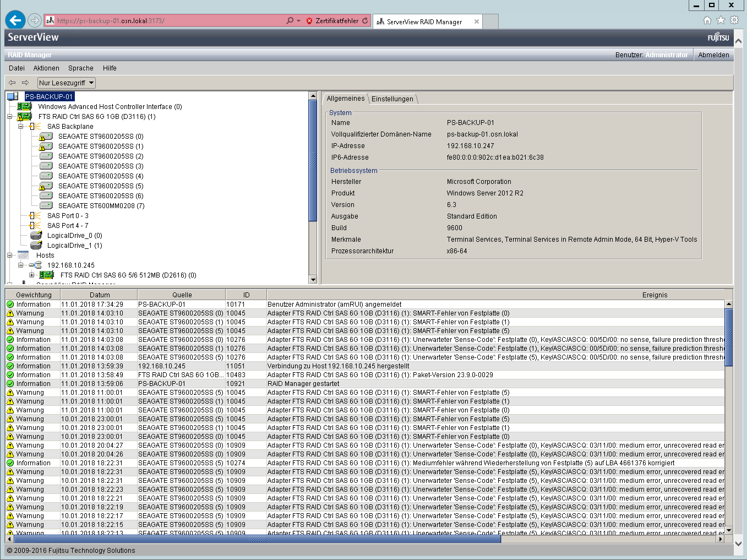Click the warning disk icon of SEAGATE ST9600205SS (0)

(x=46, y=137)
